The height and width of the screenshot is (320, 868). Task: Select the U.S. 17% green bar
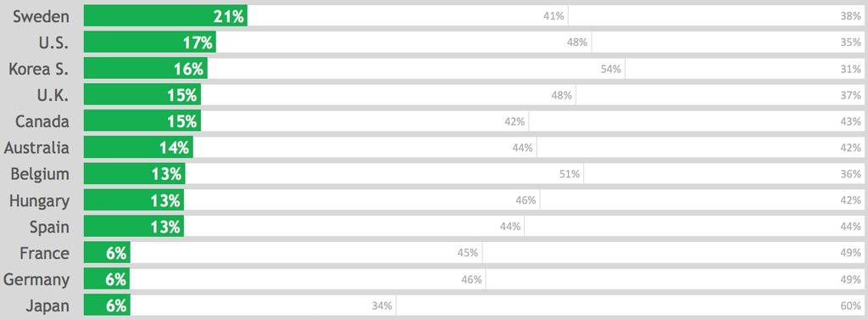(x=150, y=42)
